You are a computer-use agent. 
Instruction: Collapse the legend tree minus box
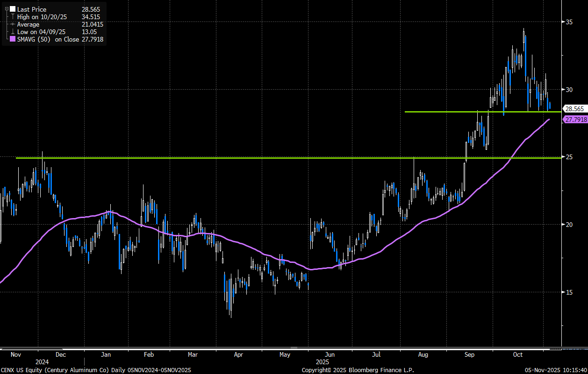tap(6, 9)
